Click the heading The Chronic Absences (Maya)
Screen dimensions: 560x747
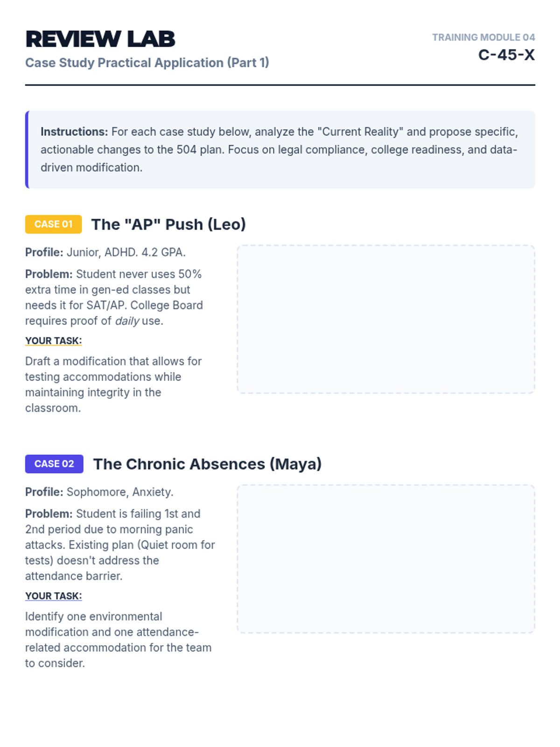point(207,464)
